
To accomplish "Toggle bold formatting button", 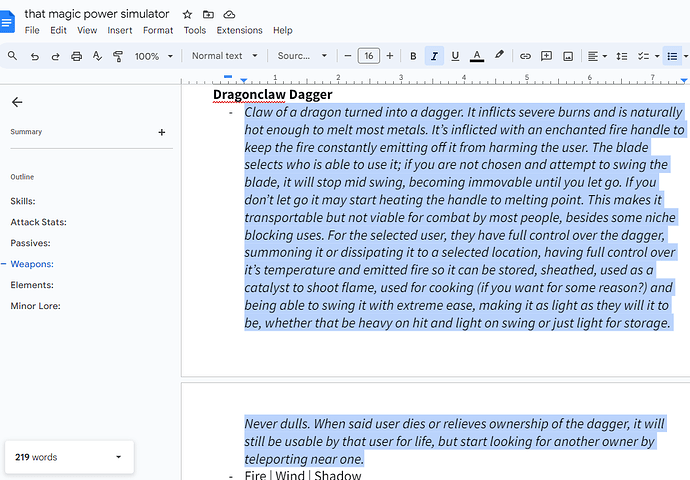I will coord(413,56).
